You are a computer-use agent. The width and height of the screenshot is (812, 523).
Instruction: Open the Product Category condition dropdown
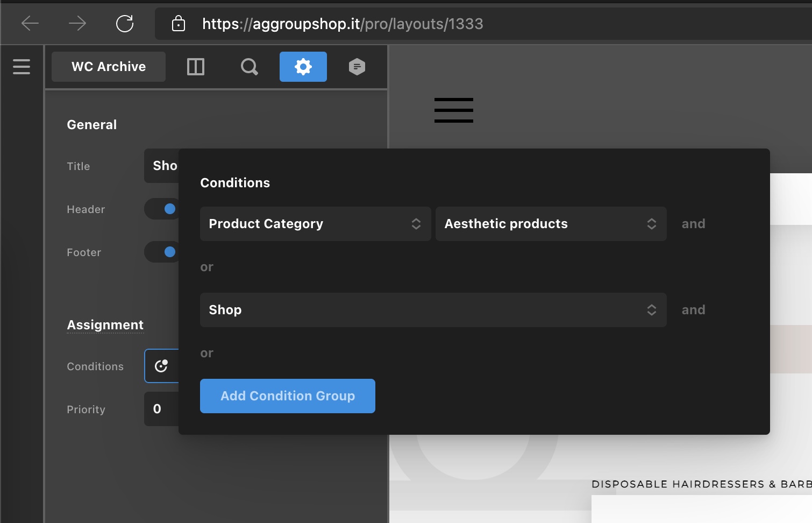pyautogui.click(x=315, y=224)
